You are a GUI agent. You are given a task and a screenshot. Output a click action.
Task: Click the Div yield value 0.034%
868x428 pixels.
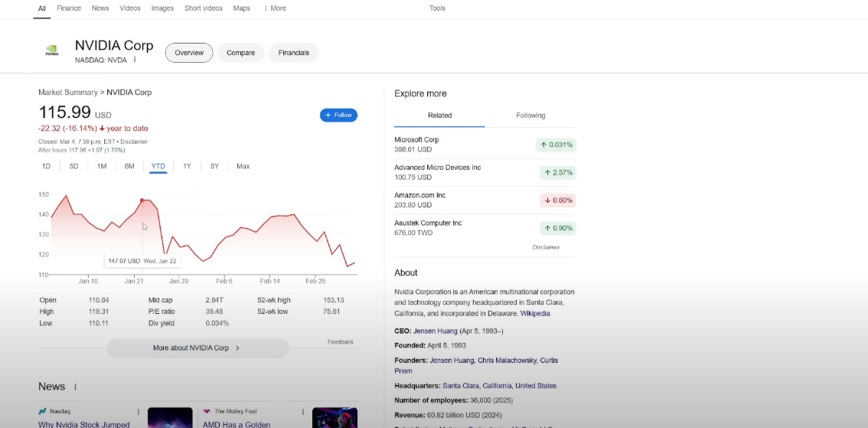[x=217, y=323]
